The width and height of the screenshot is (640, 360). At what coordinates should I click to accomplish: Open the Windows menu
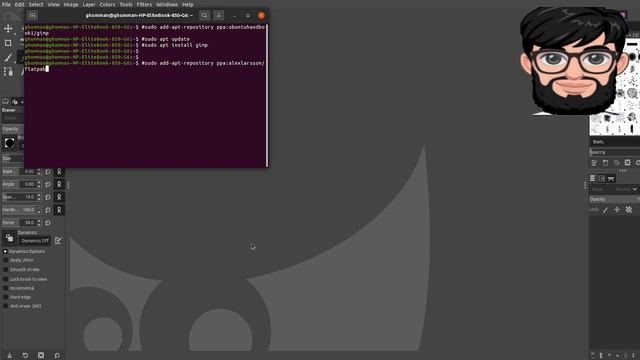167,4
